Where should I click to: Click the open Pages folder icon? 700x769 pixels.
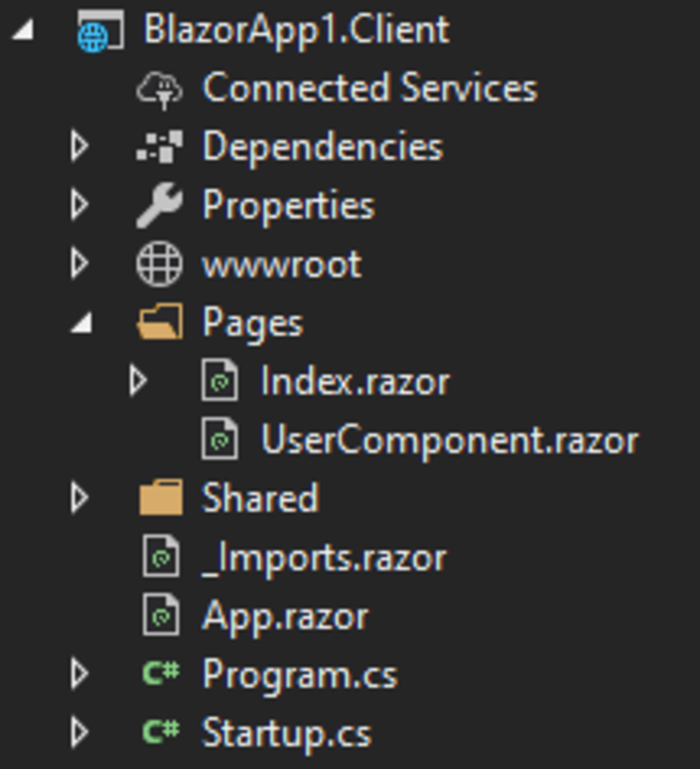pyautogui.click(x=159, y=322)
